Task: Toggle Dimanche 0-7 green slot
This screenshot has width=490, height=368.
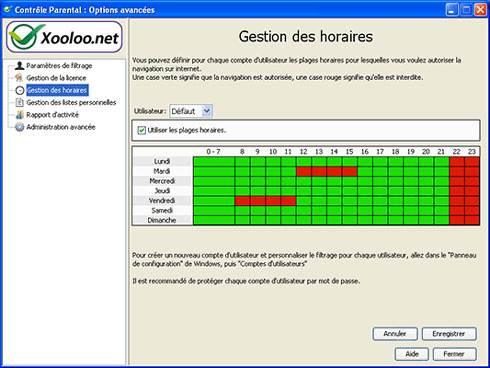Action: pyautogui.click(x=214, y=220)
